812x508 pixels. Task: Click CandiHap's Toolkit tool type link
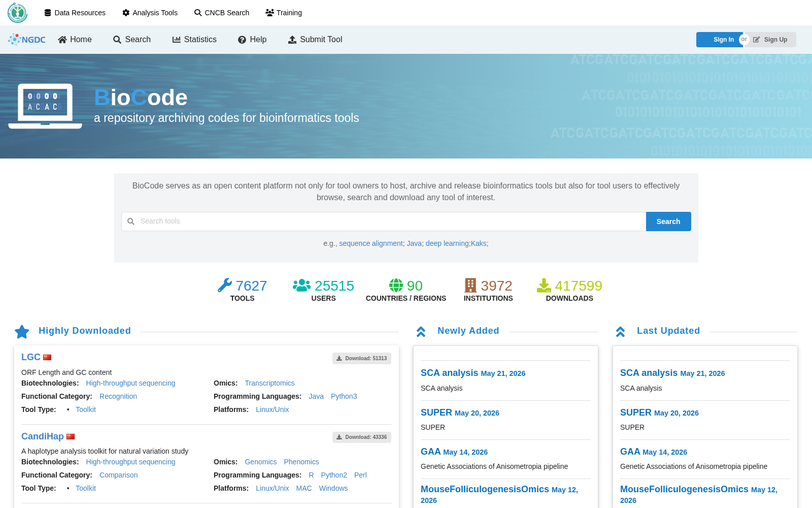coord(86,489)
